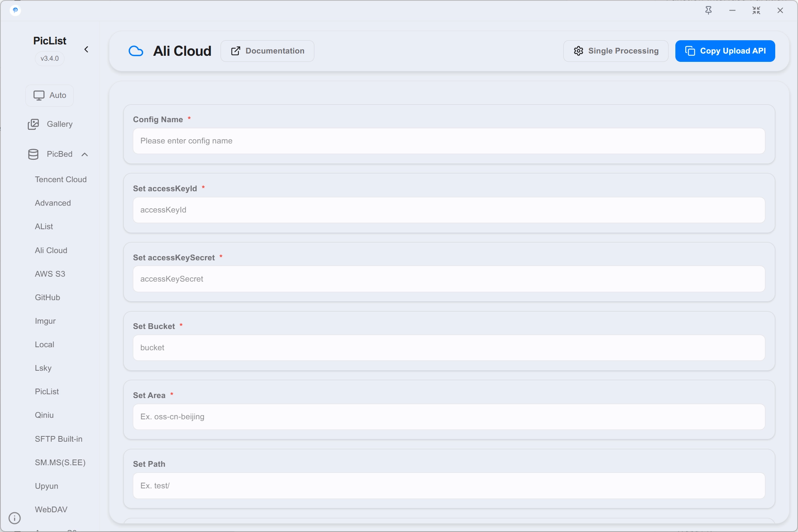Screen dimensions: 798x532
Task: Focus the Config Name input field
Action: pos(449,141)
